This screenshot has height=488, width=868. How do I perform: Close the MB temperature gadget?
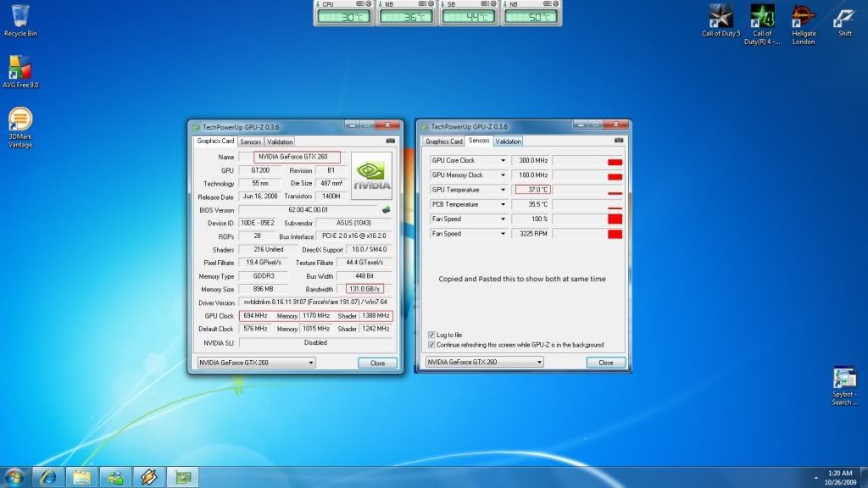(431, 4)
